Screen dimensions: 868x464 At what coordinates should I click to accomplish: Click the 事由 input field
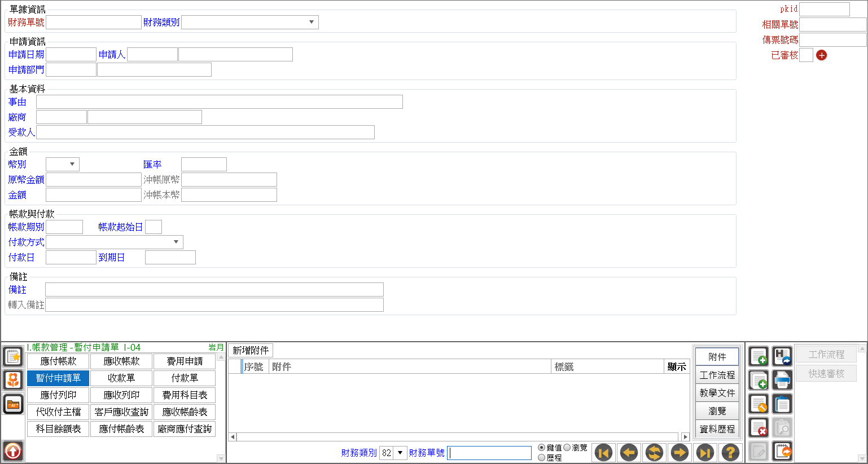(x=220, y=101)
